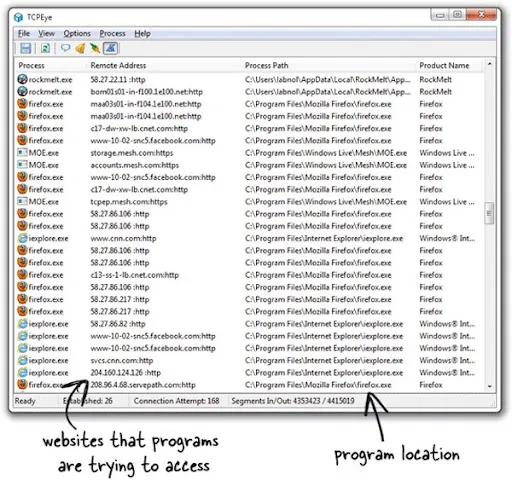This screenshot has height=480, width=512.
Task: Click Windows® Int... product name in the svcs.cnn.com row
Action: (x=447, y=360)
